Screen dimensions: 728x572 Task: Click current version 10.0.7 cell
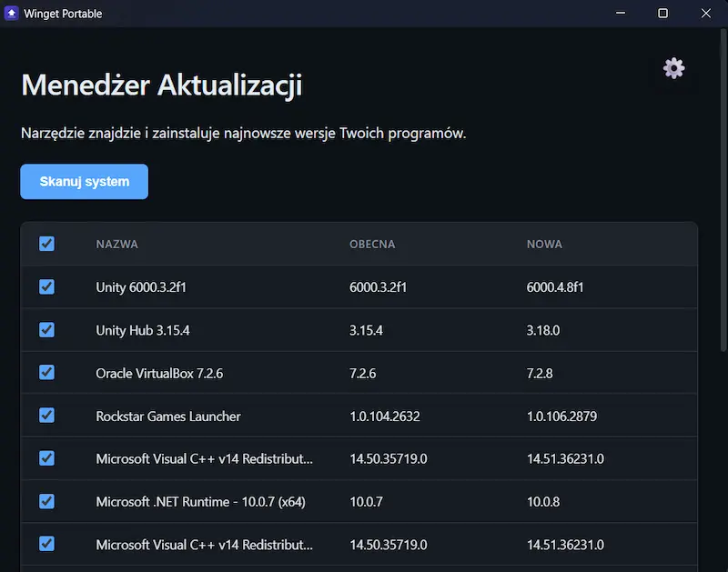[367, 502]
